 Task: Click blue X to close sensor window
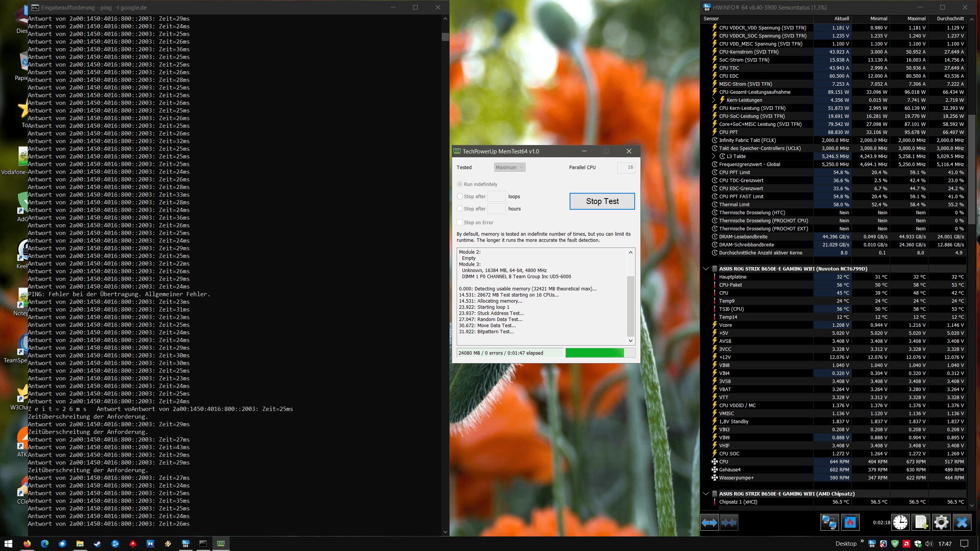[962, 523]
